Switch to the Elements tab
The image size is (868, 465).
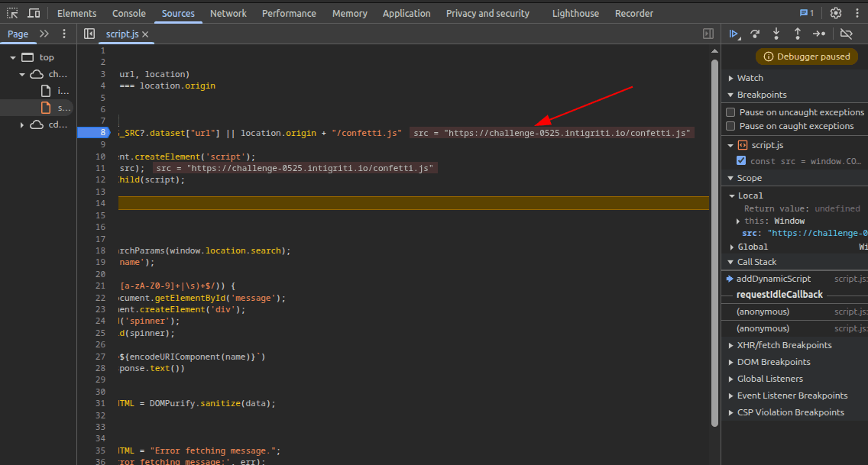point(76,13)
